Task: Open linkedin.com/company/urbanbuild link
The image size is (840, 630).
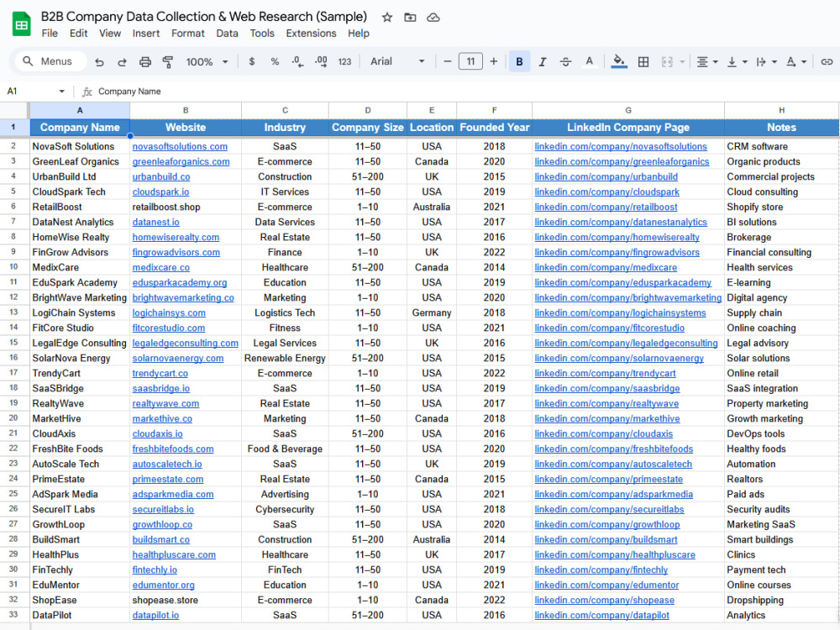Action: (606, 176)
